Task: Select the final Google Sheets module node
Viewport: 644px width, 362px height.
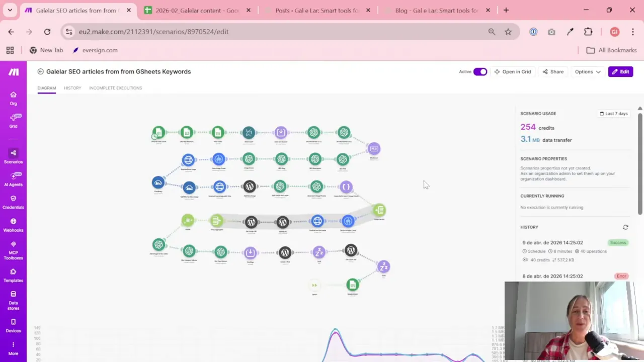Action: [x=353, y=285]
